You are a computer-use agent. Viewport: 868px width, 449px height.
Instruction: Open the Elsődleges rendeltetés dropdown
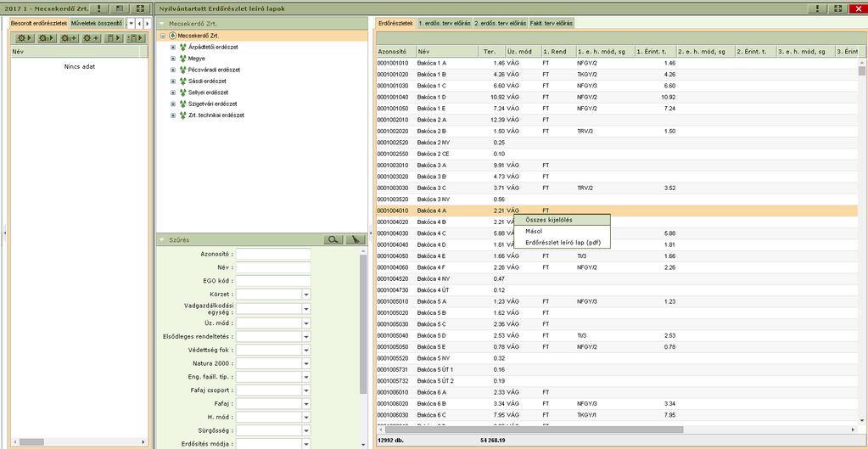click(x=306, y=337)
